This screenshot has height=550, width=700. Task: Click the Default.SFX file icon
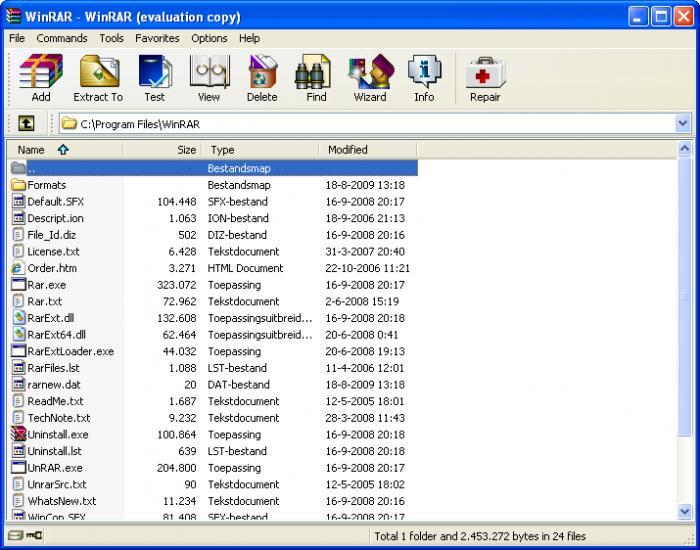point(18,201)
